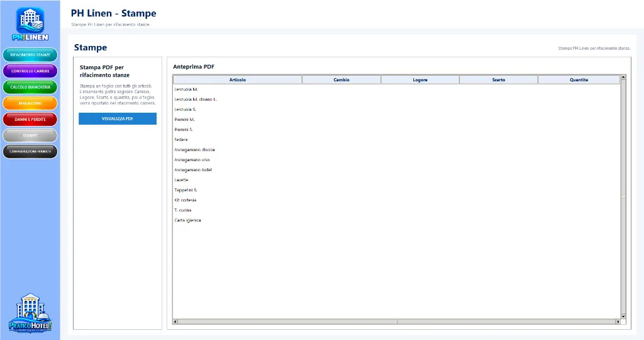Select the 'Lavette' row
Screen dimensions: 644x340
(x=396, y=180)
